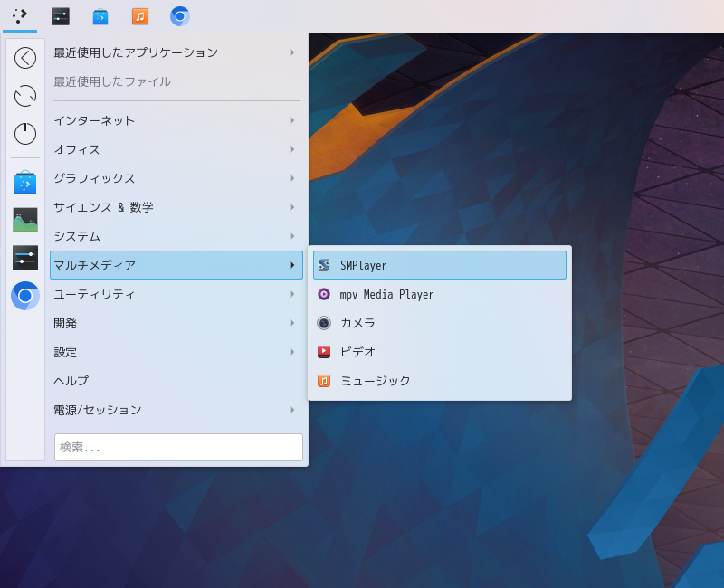Open the system monitor graph icon in sidebar

(25, 220)
